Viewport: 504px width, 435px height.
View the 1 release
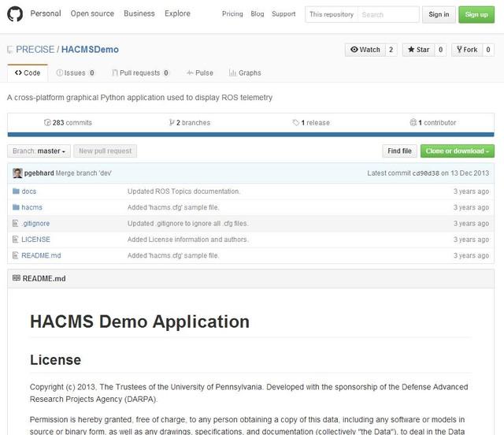[311, 123]
